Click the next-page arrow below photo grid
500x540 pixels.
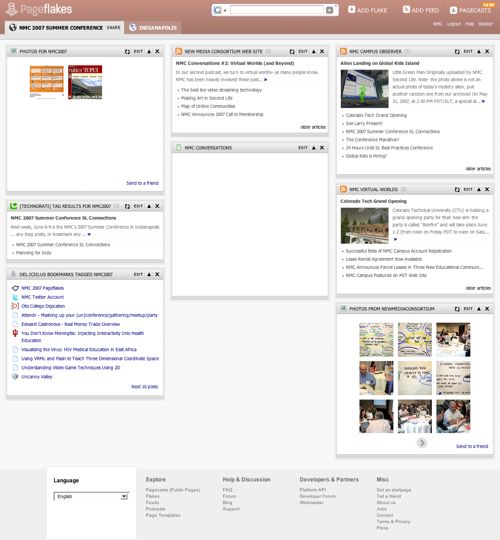[422, 443]
